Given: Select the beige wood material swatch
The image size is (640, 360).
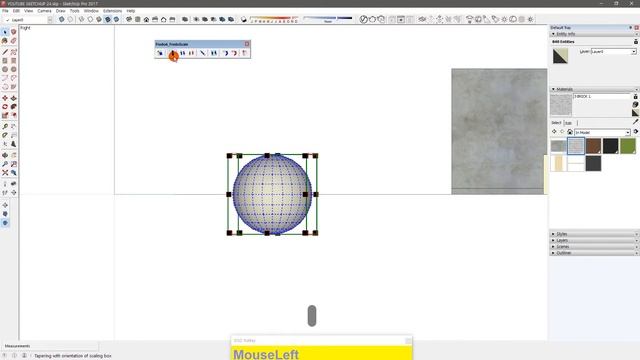Looking at the screenshot, I should coord(558,163).
